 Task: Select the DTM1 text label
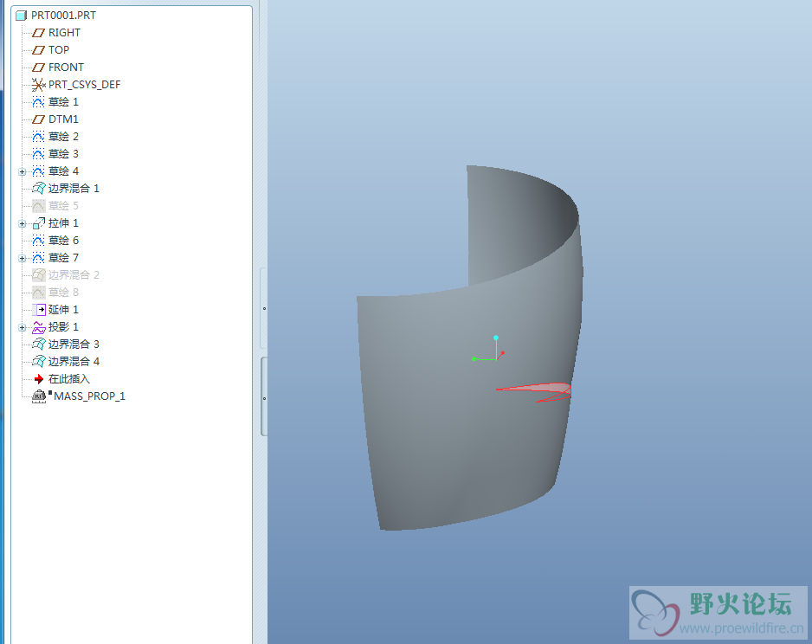coord(63,119)
